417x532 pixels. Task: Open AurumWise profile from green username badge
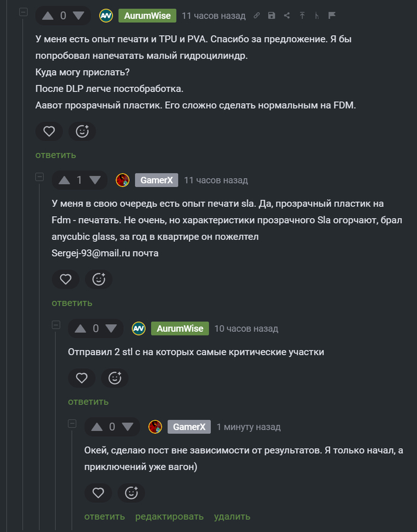(147, 15)
